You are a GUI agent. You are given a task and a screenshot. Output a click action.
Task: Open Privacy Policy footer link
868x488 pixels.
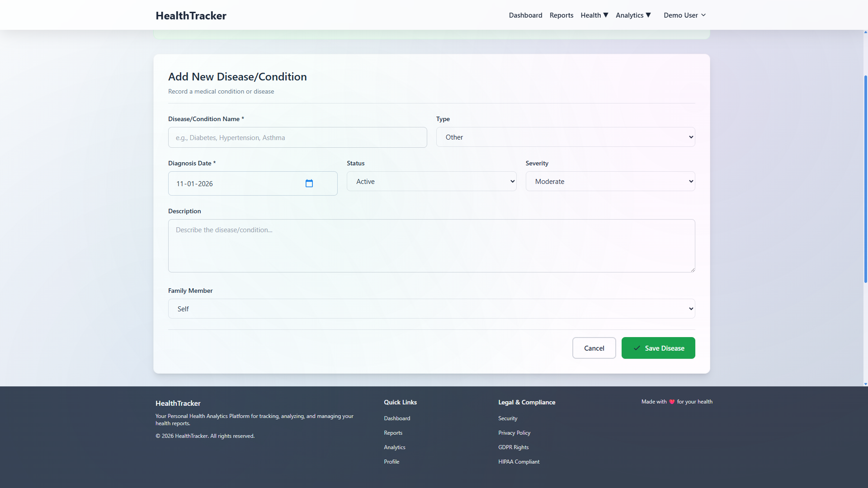pos(514,433)
